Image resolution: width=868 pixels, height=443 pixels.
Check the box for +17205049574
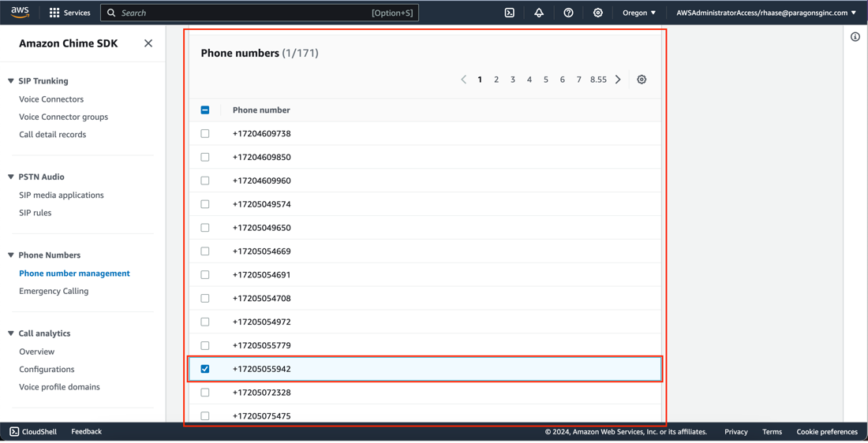(205, 204)
